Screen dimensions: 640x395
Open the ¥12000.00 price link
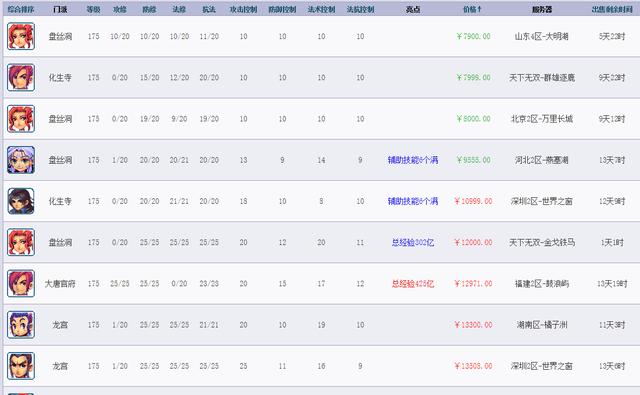pos(473,242)
